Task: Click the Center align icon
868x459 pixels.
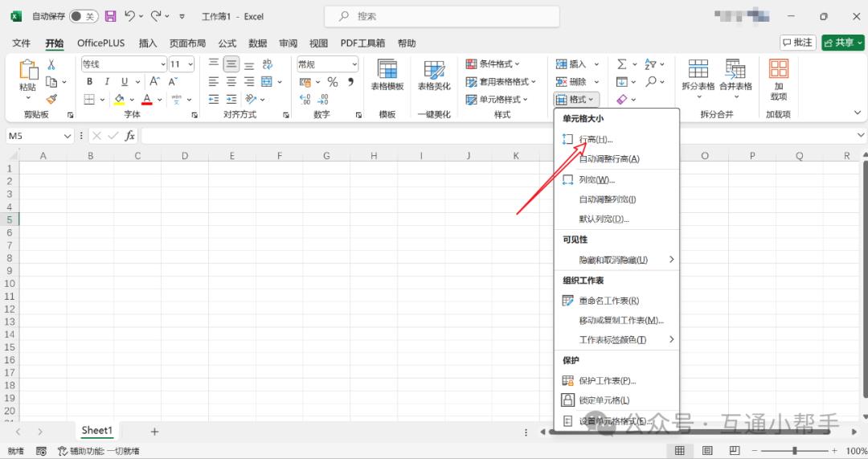Action: tap(231, 82)
